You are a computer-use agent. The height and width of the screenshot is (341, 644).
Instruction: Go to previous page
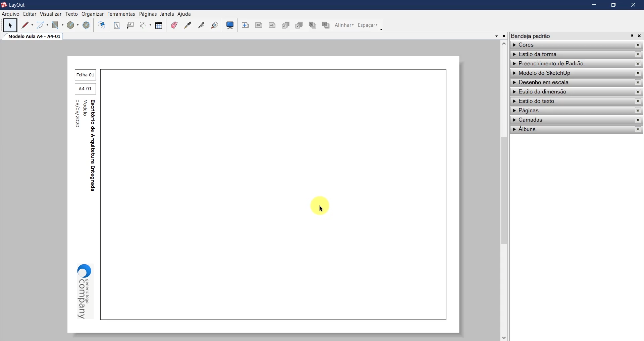pyautogui.click(x=259, y=25)
